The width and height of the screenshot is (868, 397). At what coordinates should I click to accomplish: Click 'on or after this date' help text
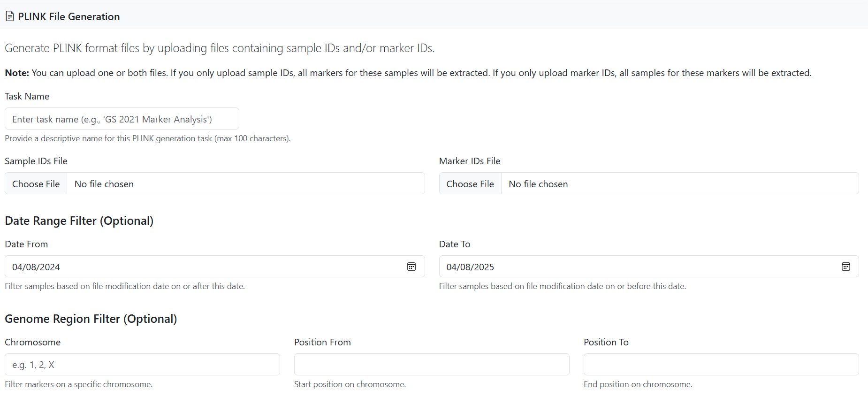click(125, 286)
